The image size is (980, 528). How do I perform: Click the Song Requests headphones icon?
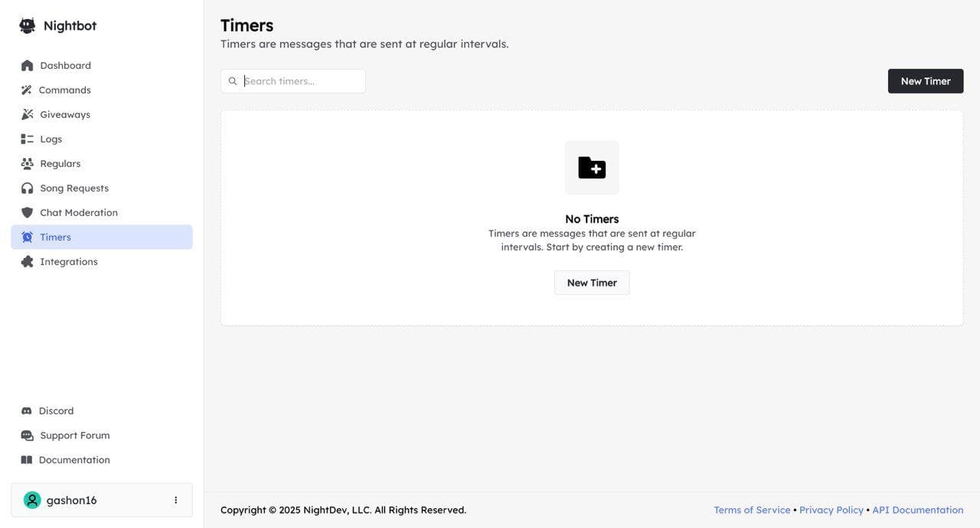(28, 189)
